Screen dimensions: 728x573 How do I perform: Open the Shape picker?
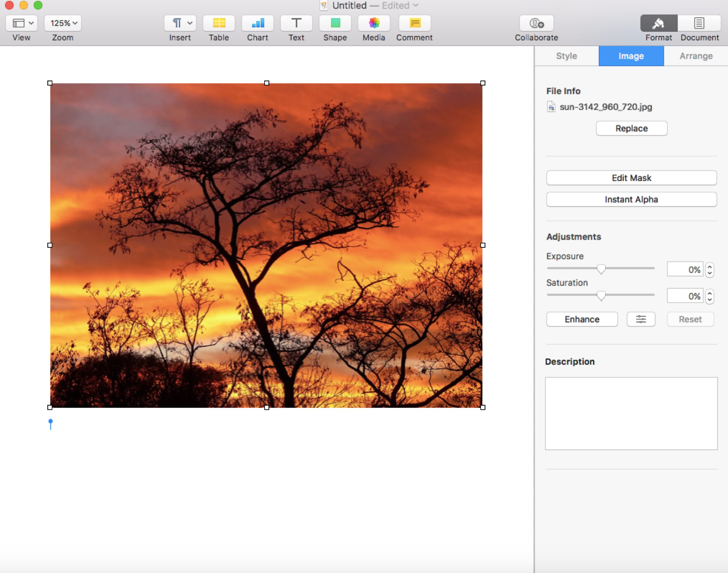[335, 23]
